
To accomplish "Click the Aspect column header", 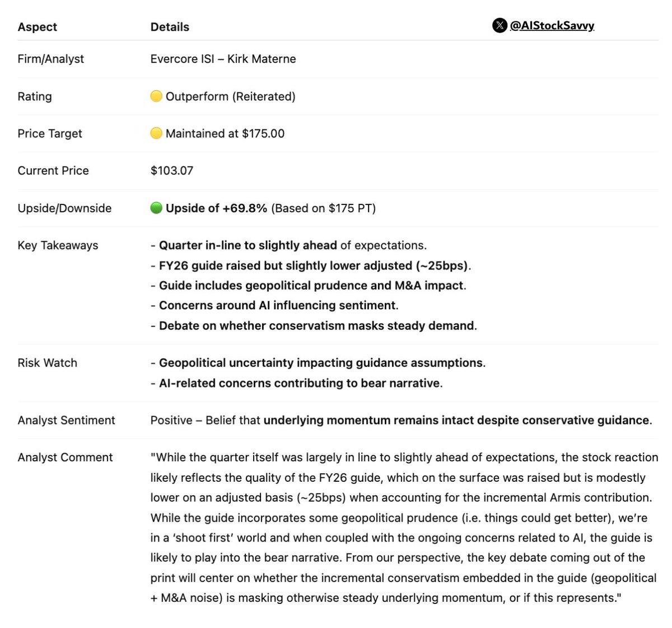I will pyautogui.click(x=37, y=27).
